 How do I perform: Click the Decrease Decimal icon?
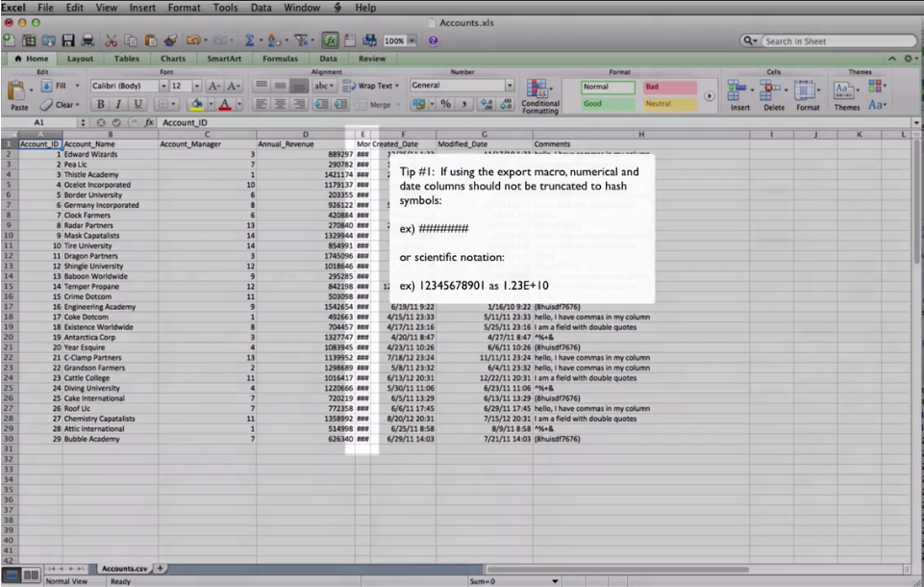[506, 105]
